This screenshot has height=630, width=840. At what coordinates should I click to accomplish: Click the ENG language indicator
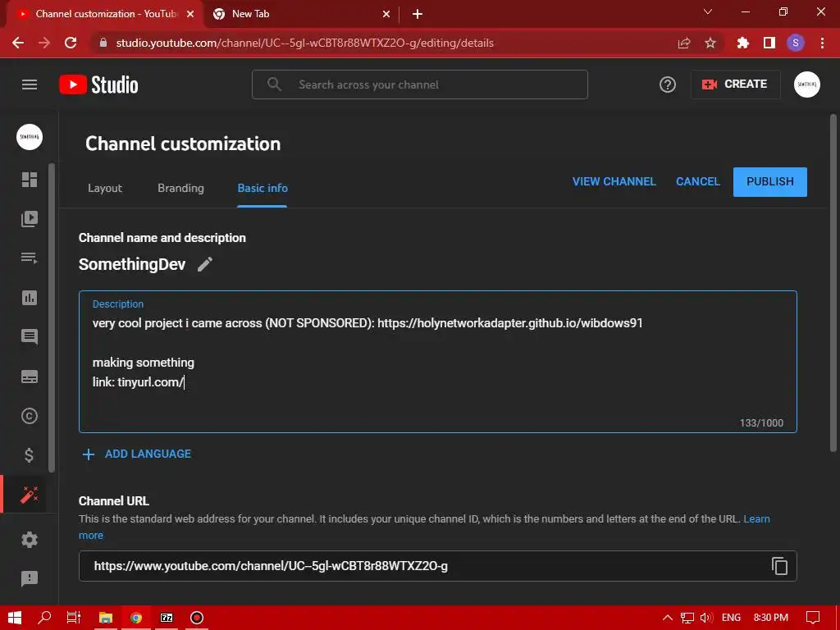tap(731, 618)
